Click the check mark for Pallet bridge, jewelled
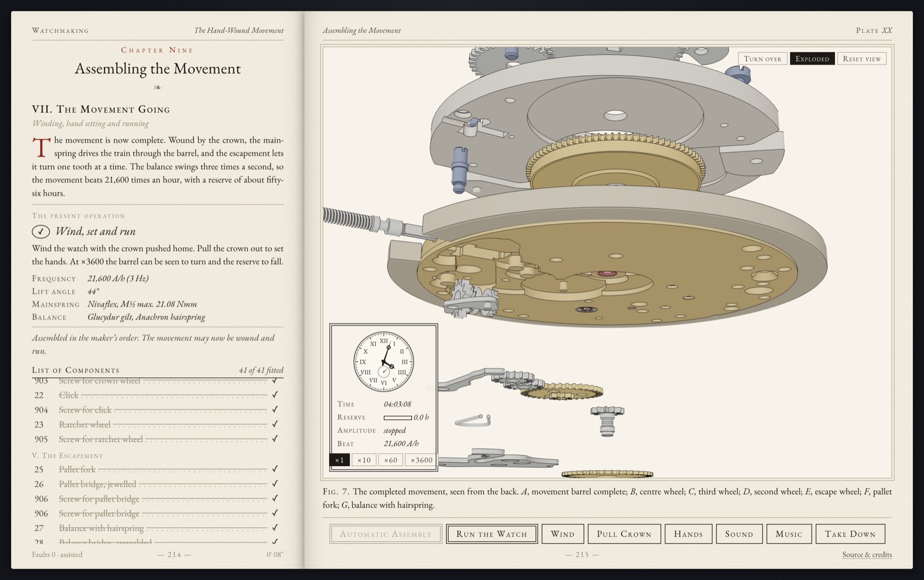 275,484
